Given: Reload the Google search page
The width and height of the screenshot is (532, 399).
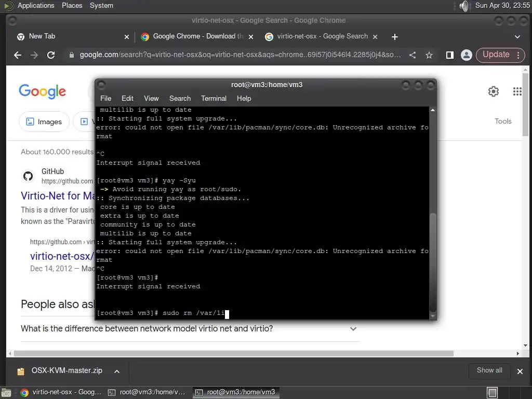Looking at the screenshot, I should [x=51, y=55].
